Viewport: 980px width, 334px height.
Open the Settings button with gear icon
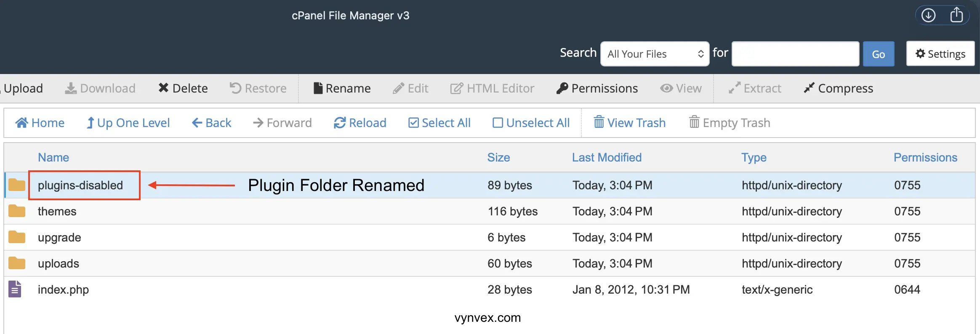940,53
